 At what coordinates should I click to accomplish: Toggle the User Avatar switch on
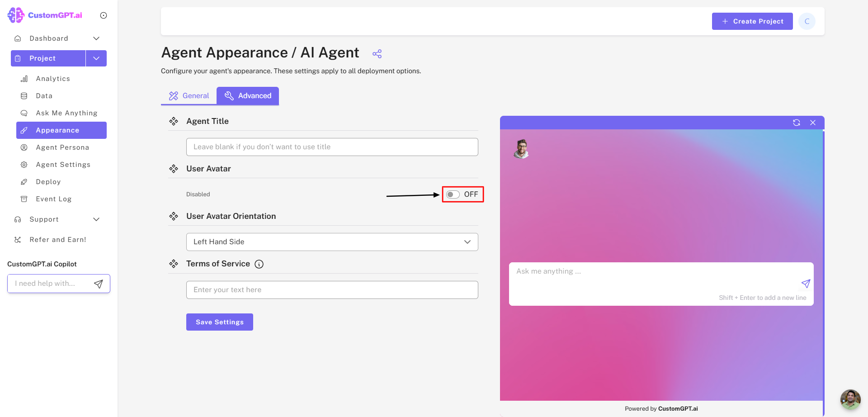tap(453, 194)
